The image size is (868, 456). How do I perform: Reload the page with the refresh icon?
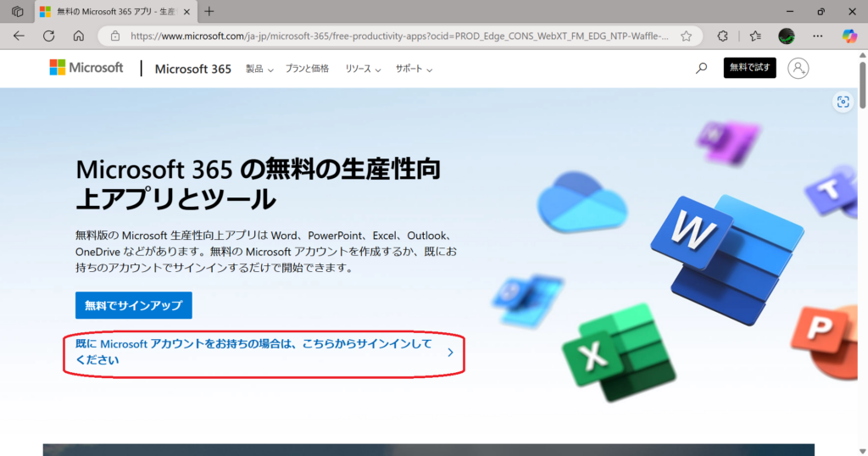click(48, 36)
